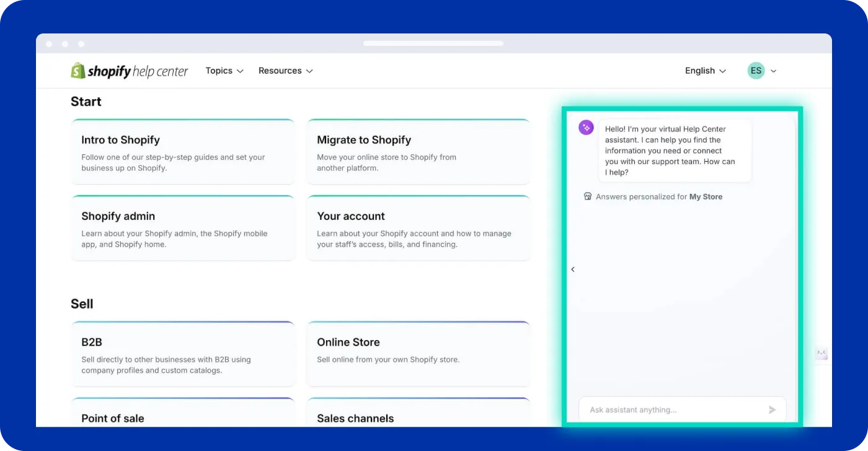Open the Topics menu
Screen dimensions: 868x451
coord(219,71)
